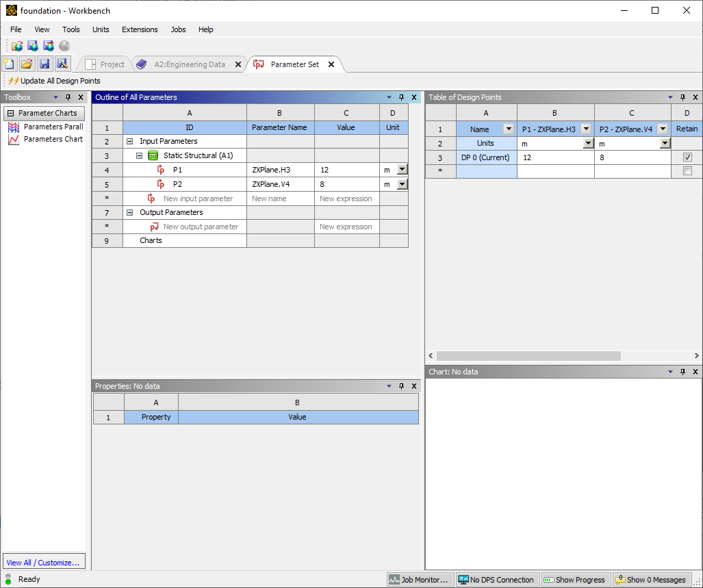Close the Chart panel
The image size is (703, 588).
point(695,372)
